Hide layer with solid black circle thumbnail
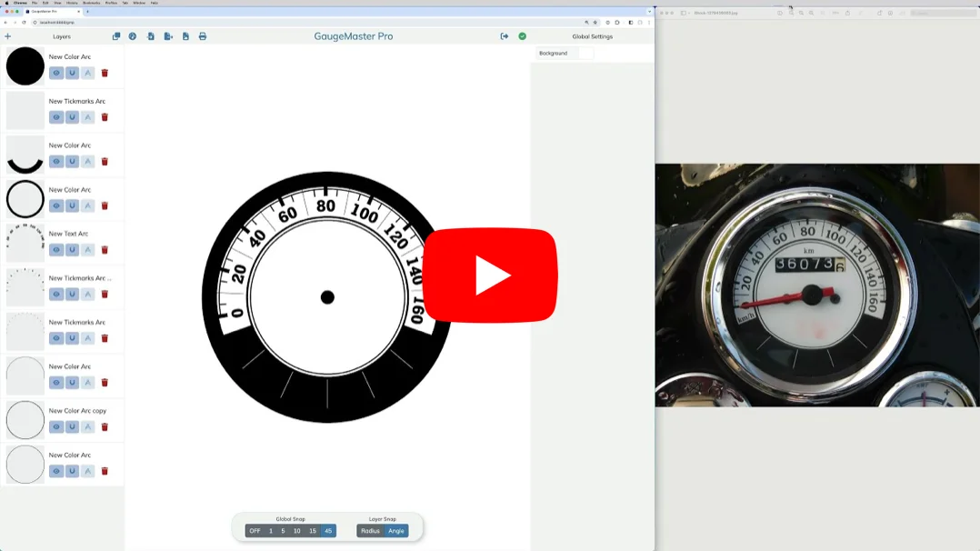 point(56,73)
